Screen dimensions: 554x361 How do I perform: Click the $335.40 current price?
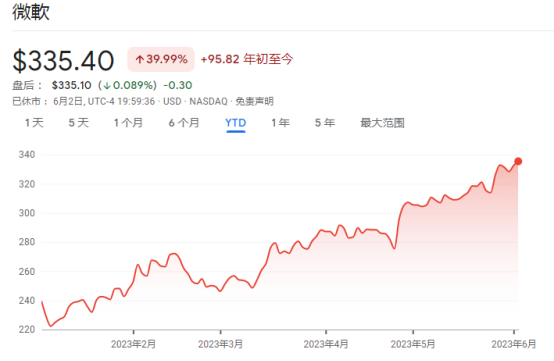[63, 61]
